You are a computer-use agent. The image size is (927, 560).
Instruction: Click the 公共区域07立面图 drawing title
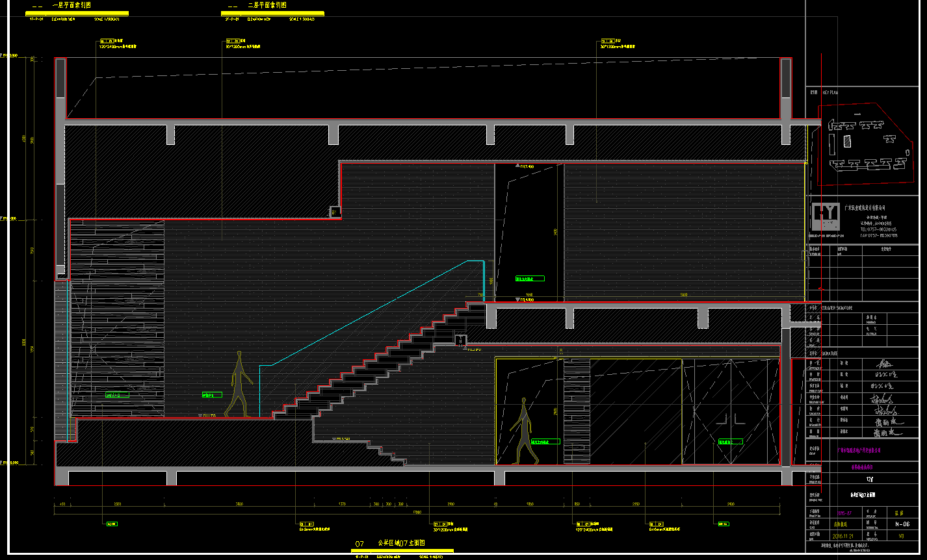tap(401, 543)
